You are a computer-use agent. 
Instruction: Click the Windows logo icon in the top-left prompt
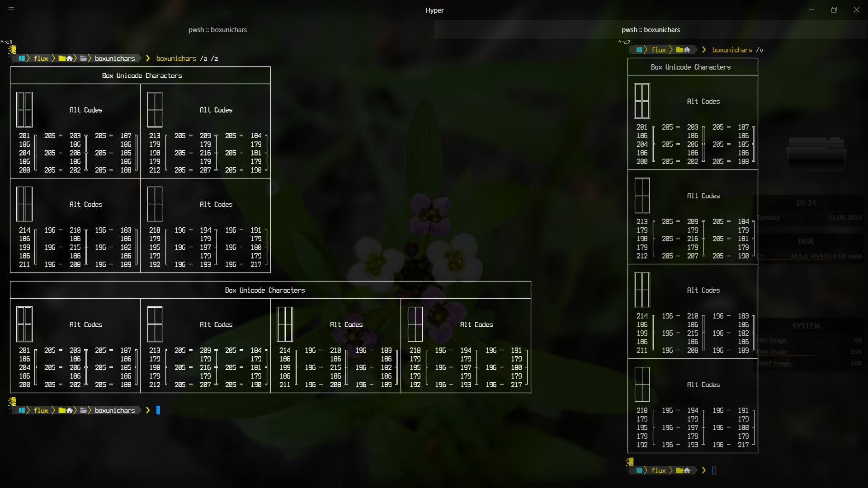click(x=21, y=58)
